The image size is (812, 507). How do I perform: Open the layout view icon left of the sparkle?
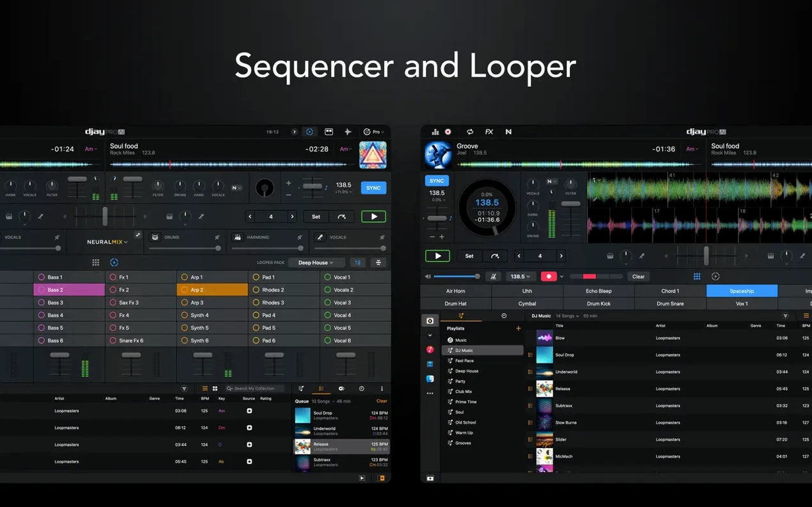click(x=329, y=131)
